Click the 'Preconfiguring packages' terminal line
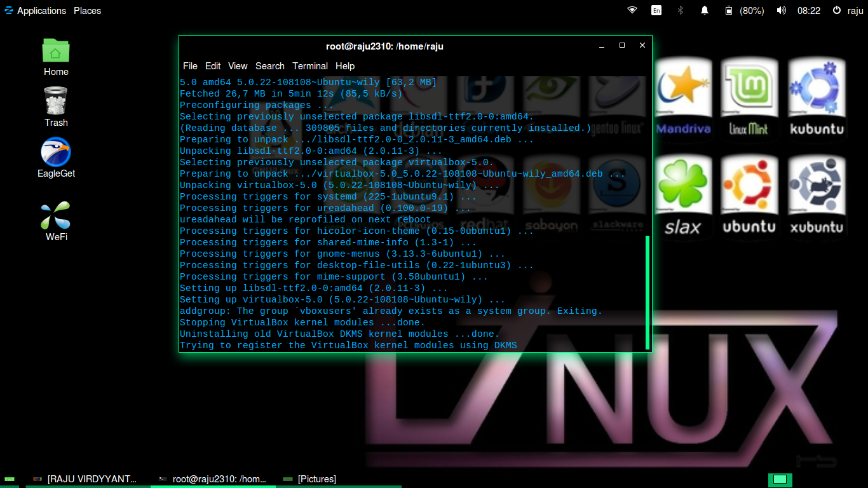This screenshot has width=868, height=488. point(257,105)
